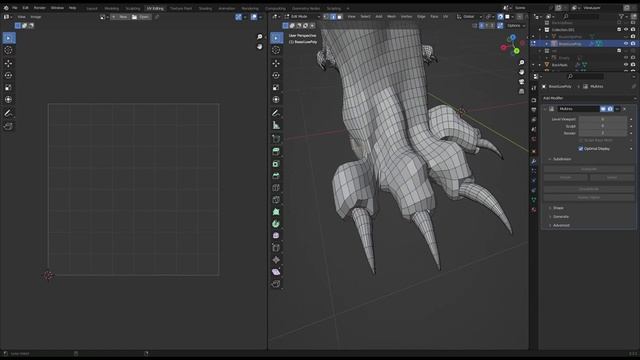Screen dimensions: 640x360
Task: Select the Transform tool in 3D viewport toolbar
Action: 276,100
